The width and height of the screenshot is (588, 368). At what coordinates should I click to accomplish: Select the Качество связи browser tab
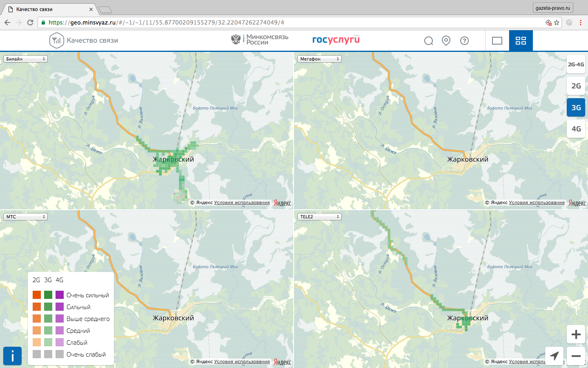[49, 9]
